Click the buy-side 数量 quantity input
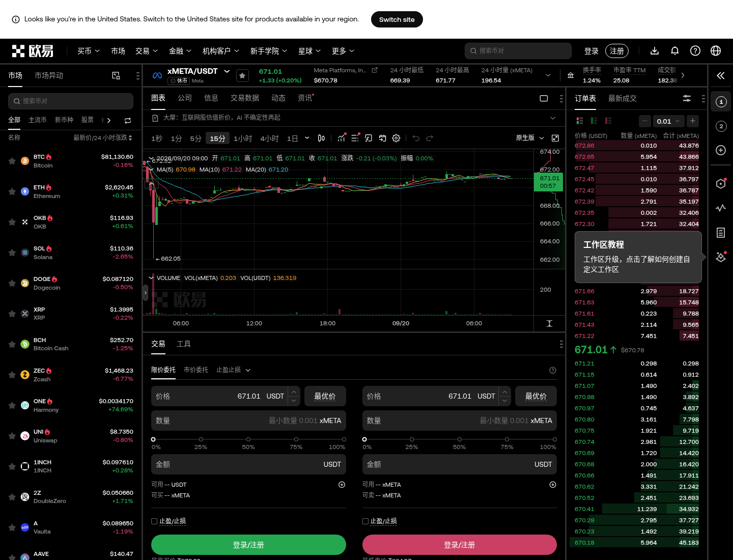The width and height of the screenshot is (733, 560). pyautogui.click(x=248, y=421)
